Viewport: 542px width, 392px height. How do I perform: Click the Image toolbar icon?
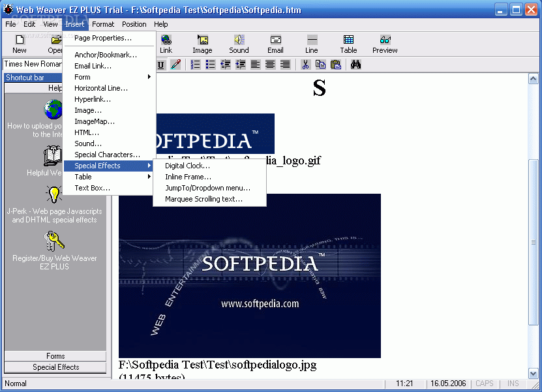[203, 44]
